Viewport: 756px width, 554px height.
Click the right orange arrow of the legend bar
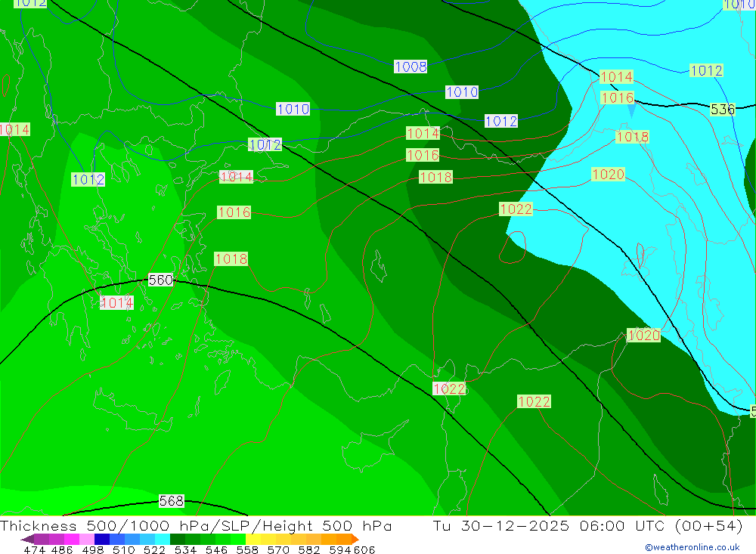pyautogui.click(x=355, y=539)
